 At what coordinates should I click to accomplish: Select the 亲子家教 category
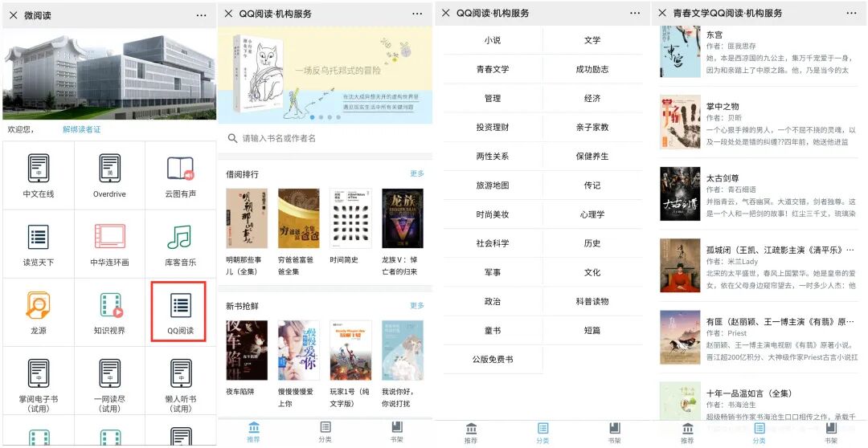click(x=592, y=127)
